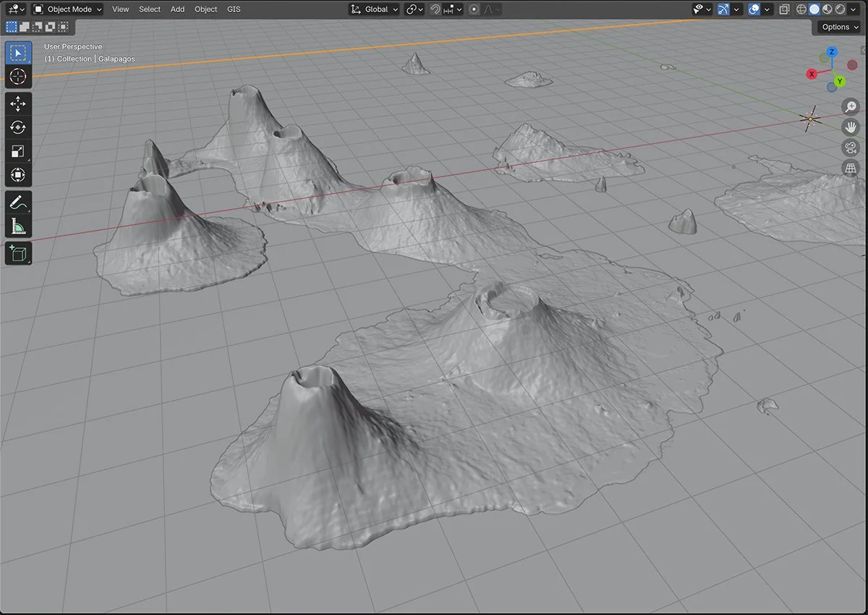Screen dimensions: 868x615
Task: Click the 3D cursor in the viewport
Action: [810, 118]
